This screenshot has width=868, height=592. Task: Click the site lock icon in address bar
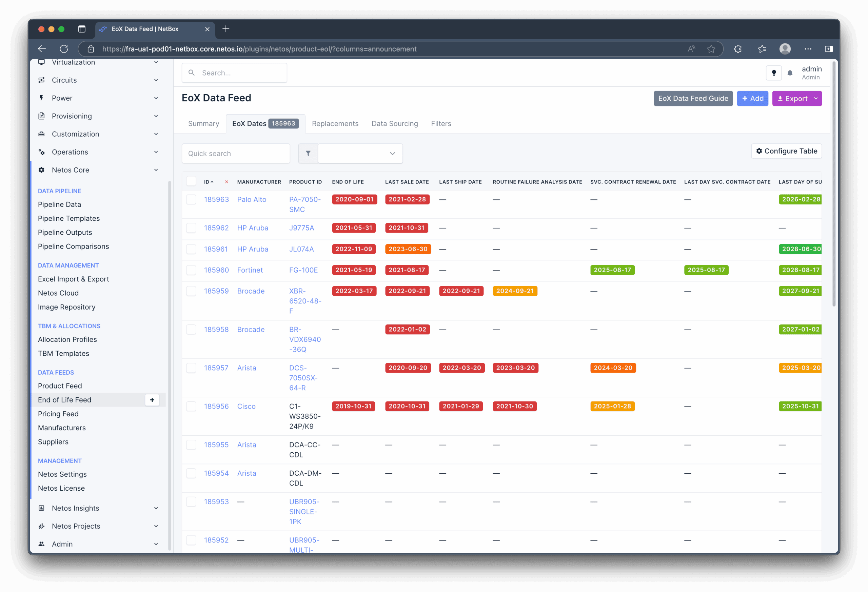[x=91, y=49]
